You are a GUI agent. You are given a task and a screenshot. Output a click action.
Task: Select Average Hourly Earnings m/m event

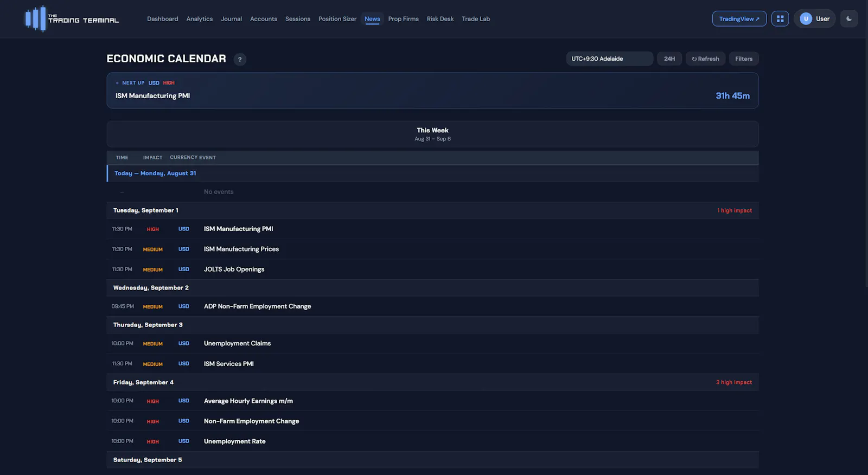[432, 401]
